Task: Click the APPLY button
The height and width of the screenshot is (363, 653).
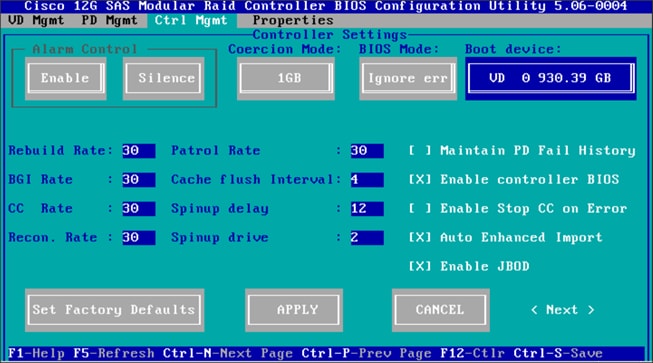Action: tap(294, 310)
